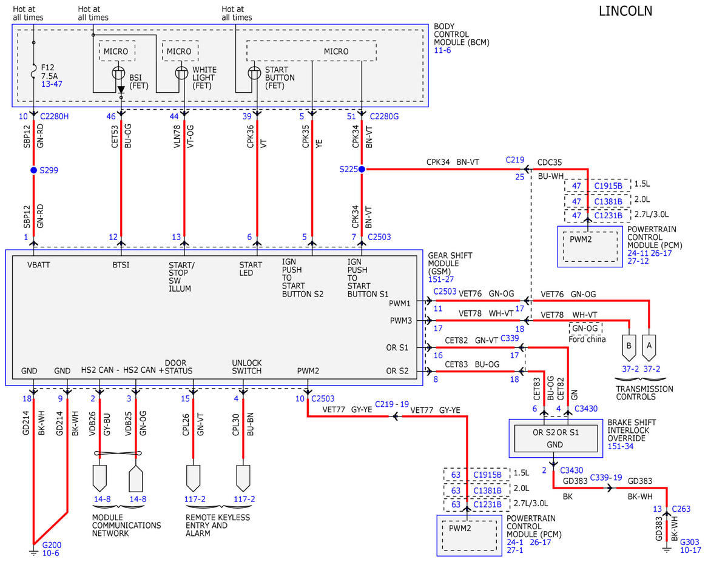Click the UNLOCK SWITCH pin label

click(x=247, y=367)
